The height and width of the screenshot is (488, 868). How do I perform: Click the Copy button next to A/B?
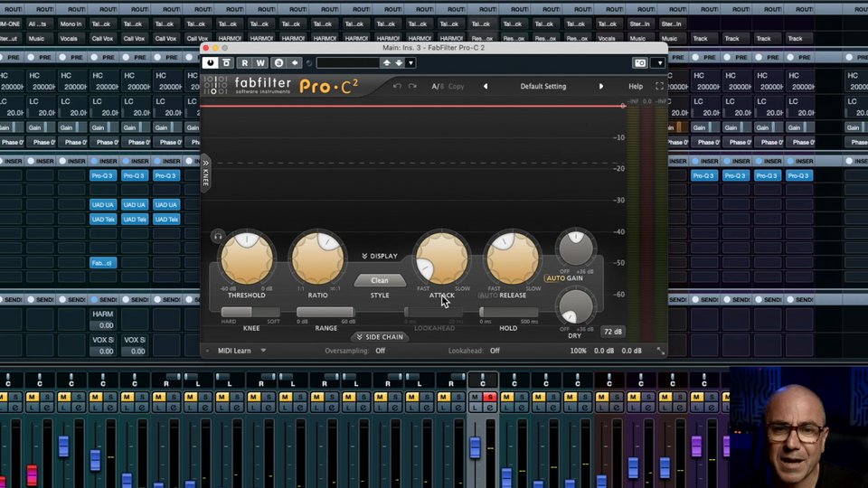coord(456,87)
